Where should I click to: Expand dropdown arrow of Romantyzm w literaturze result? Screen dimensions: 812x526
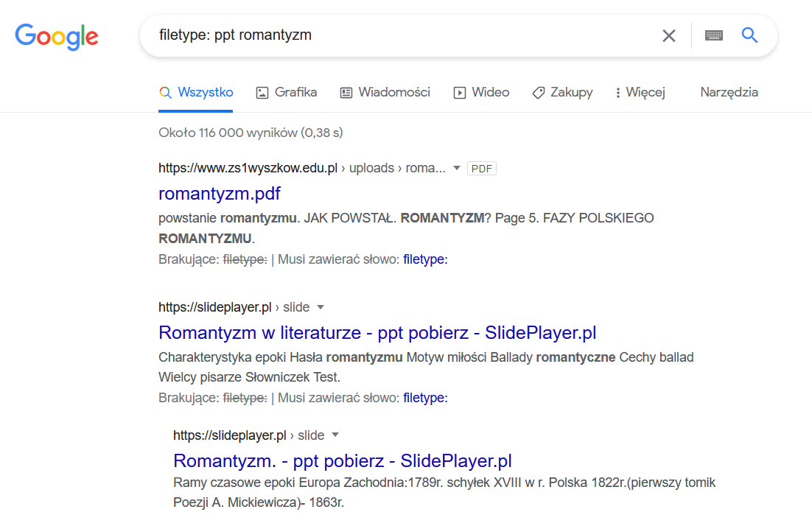[321, 307]
